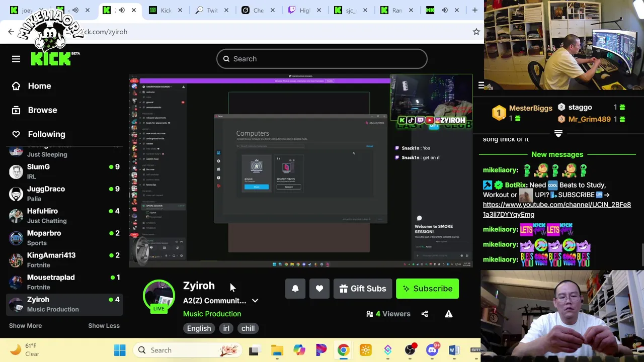Click the share icon next to viewers

pyautogui.click(x=425, y=314)
